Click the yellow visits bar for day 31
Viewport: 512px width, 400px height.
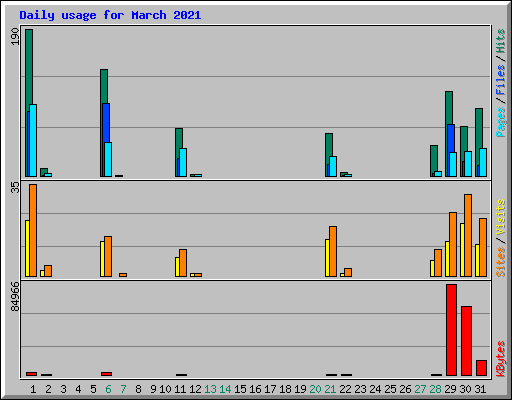[477, 260]
